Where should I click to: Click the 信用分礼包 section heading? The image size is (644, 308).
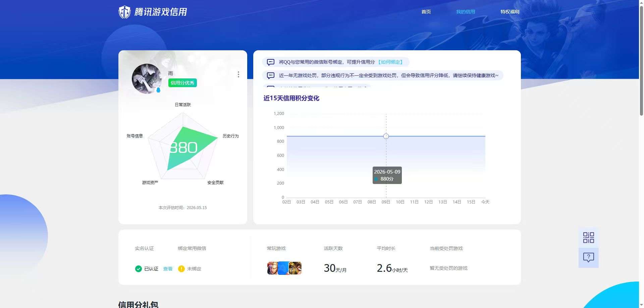pyautogui.click(x=138, y=304)
